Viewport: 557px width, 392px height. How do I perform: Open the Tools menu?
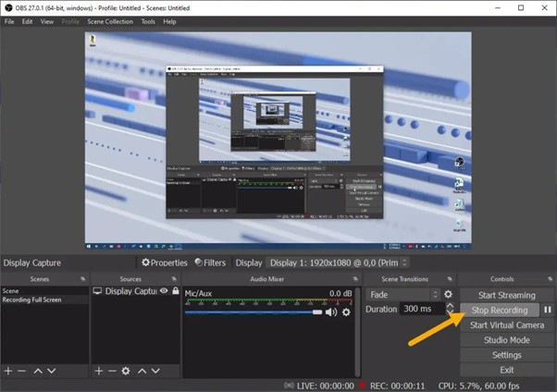coord(148,21)
